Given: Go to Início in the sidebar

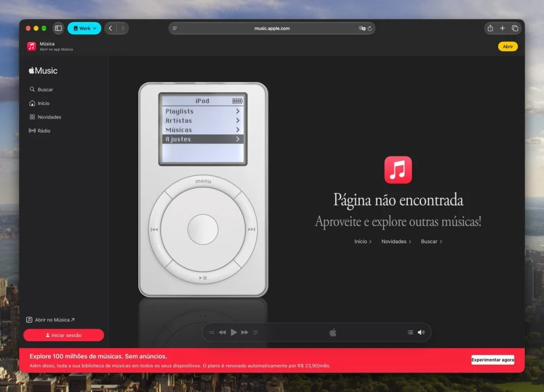Looking at the screenshot, I should tap(39, 103).
